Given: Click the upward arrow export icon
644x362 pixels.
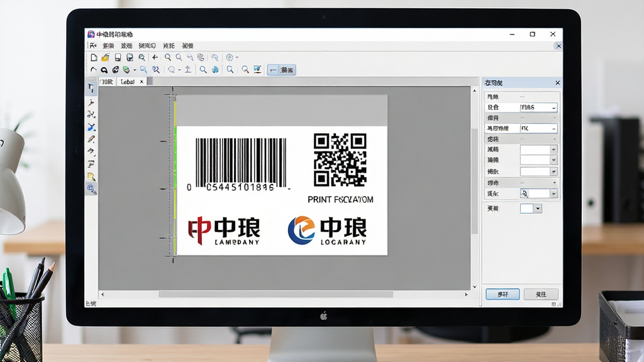Looking at the screenshot, I should [187, 70].
